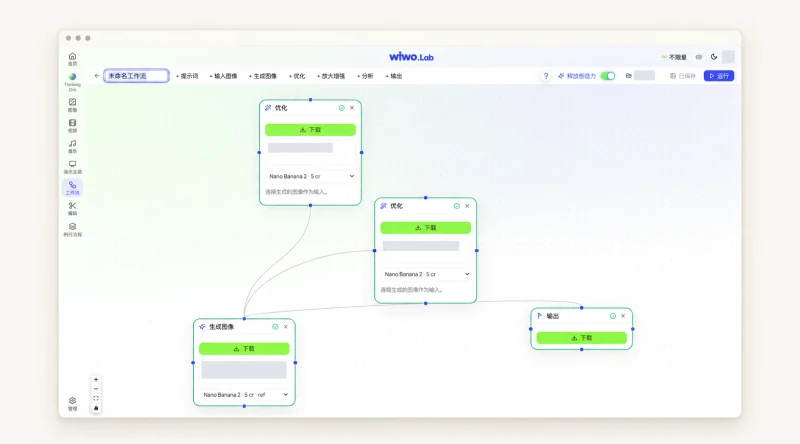The width and height of the screenshot is (800, 444).
Task: Open the image section (图像) in sidebar
Action: [72, 105]
